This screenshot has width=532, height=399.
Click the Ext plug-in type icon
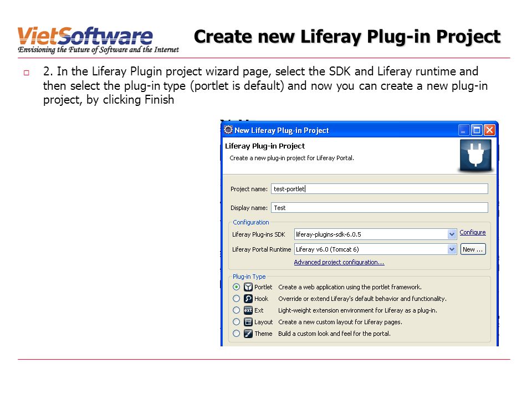[248, 310]
